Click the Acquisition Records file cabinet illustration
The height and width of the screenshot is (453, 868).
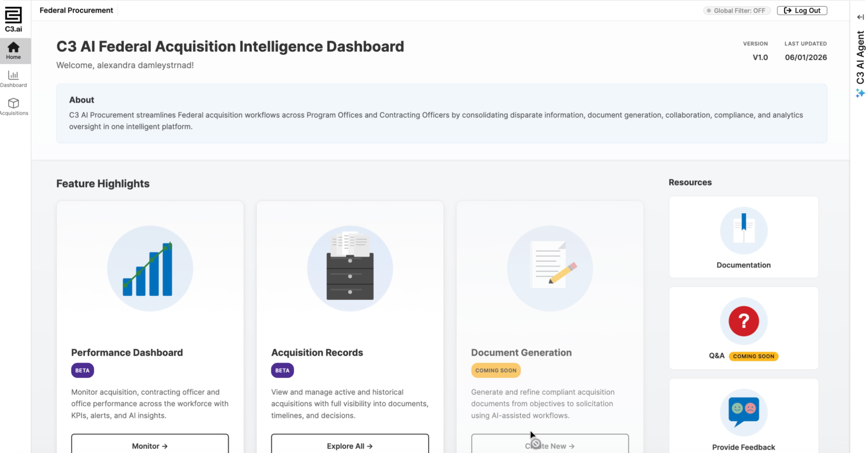click(x=350, y=269)
